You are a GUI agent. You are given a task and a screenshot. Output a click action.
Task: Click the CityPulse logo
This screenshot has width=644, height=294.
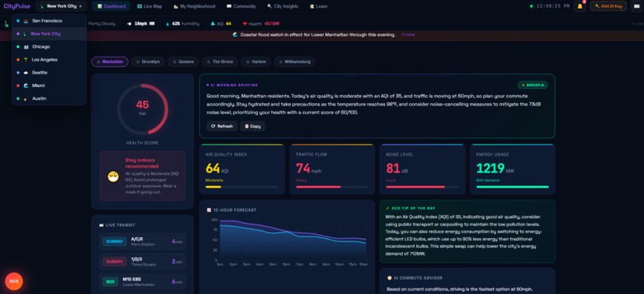(x=17, y=6)
